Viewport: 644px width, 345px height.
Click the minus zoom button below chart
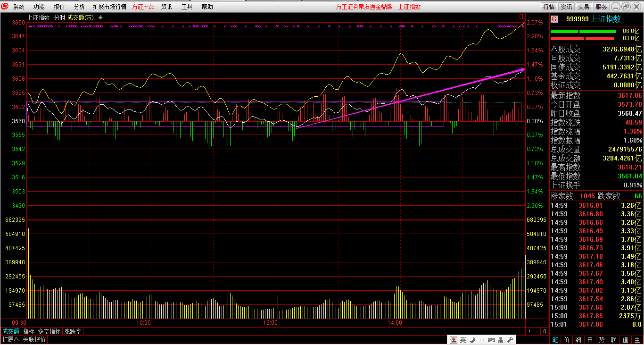(x=537, y=331)
